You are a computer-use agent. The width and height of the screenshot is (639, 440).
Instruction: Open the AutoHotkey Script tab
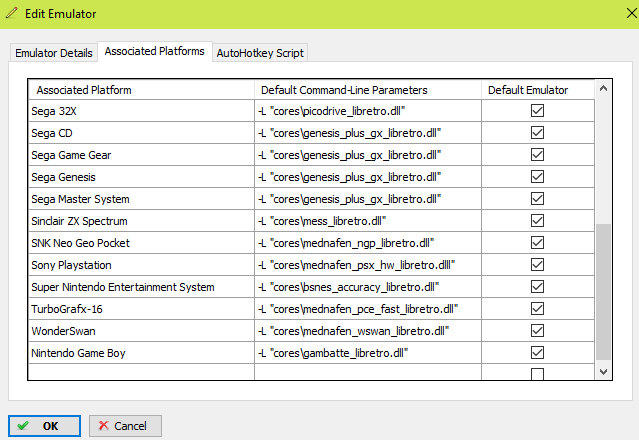pyautogui.click(x=260, y=52)
